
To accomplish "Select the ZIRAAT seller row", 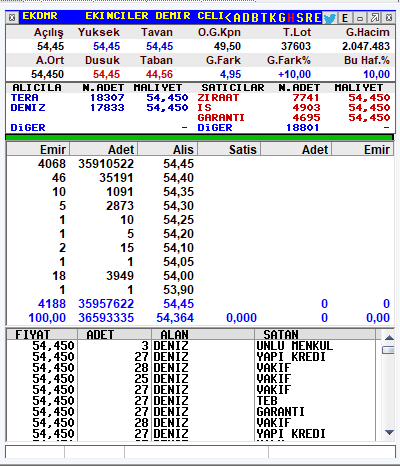I will [x=294, y=98].
